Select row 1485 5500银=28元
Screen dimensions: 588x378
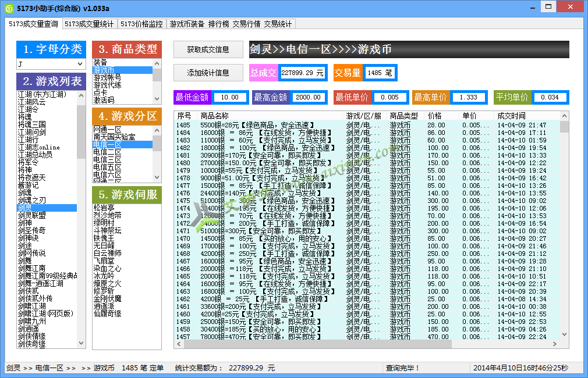tap(367, 125)
